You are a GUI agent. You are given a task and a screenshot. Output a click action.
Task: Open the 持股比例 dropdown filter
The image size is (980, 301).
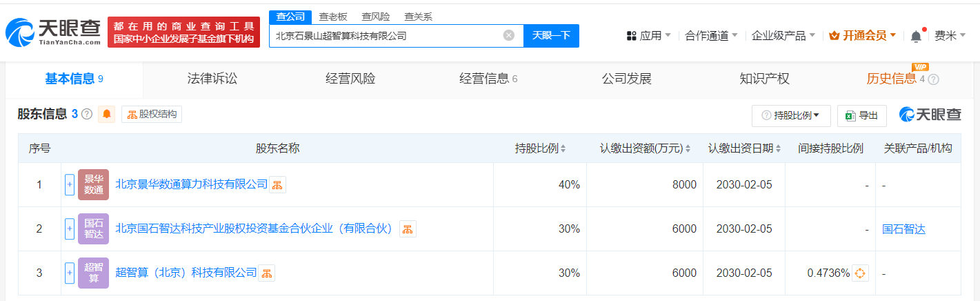pyautogui.click(x=790, y=116)
